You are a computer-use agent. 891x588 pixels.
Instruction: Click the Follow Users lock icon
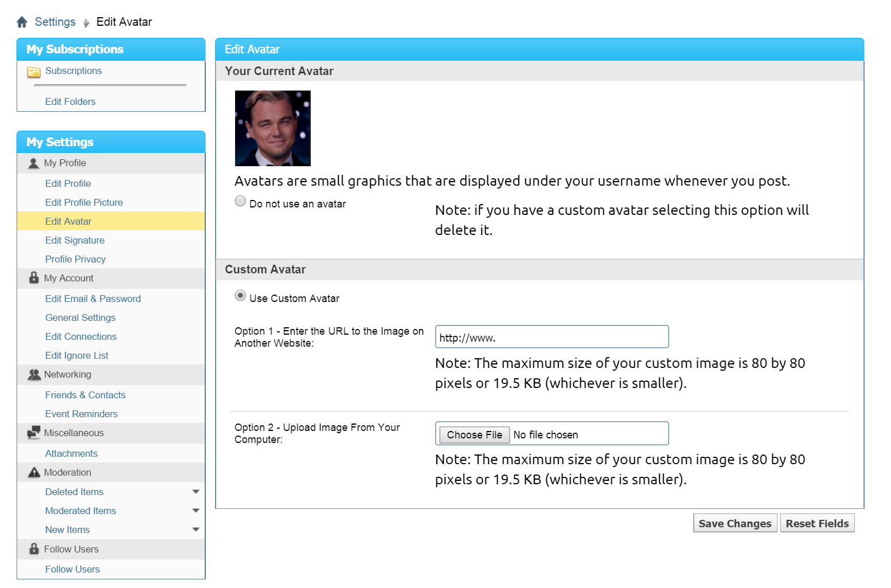pos(34,549)
